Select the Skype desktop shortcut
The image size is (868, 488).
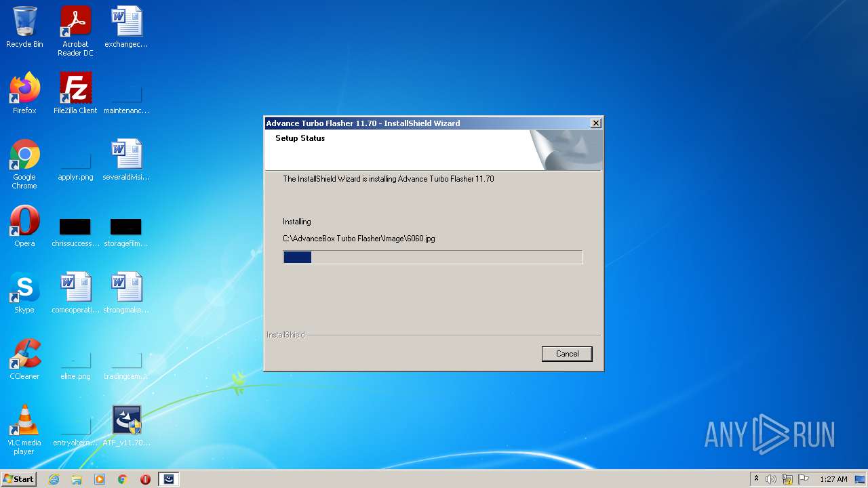pos(24,293)
